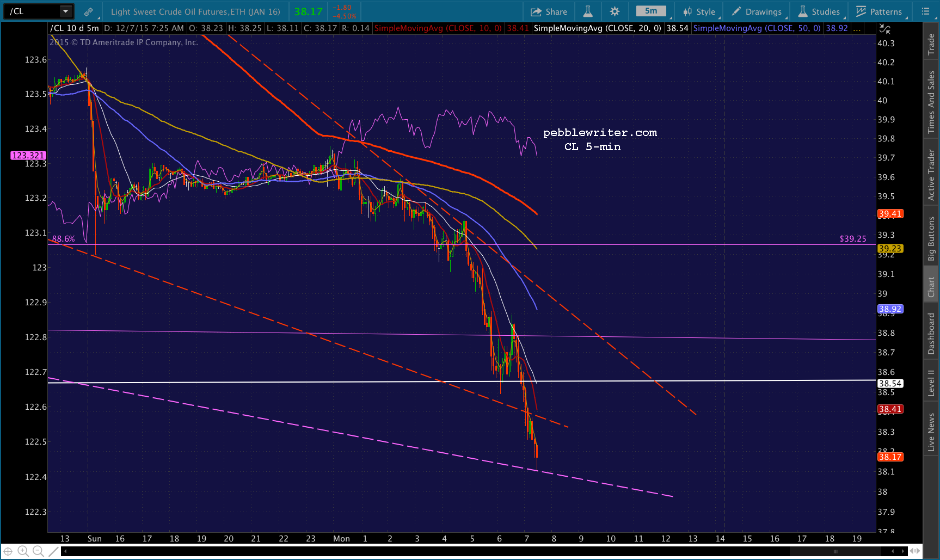Screen dimensions: 940x560
Task: Click the O: 38.23 open value
Action: point(205,28)
